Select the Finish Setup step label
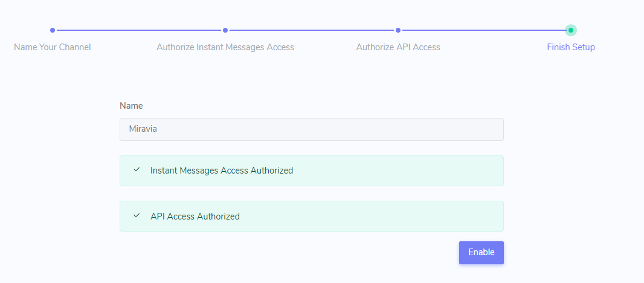This screenshot has height=283, width=644. [571, 47]
